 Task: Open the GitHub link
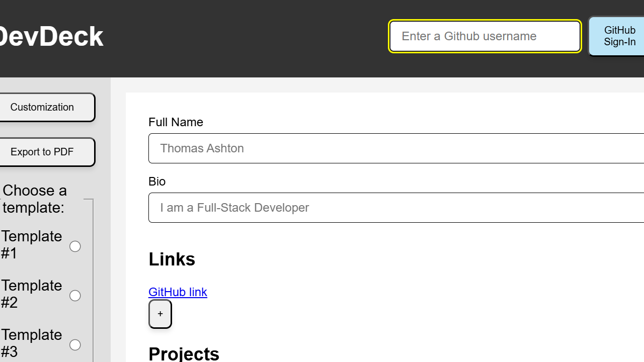tap(178, 292)
